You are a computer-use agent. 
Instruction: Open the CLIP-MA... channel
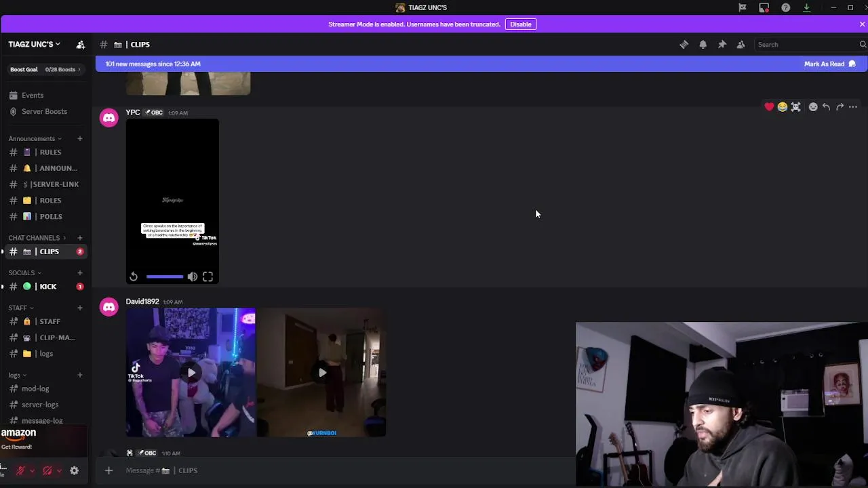[46, 338]
